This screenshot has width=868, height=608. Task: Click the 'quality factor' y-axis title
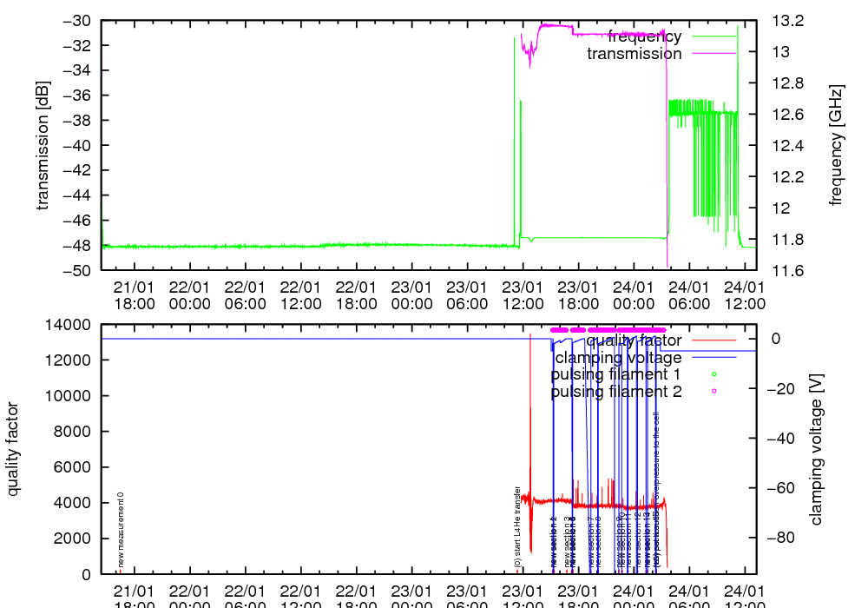click(x=14, y=449)
